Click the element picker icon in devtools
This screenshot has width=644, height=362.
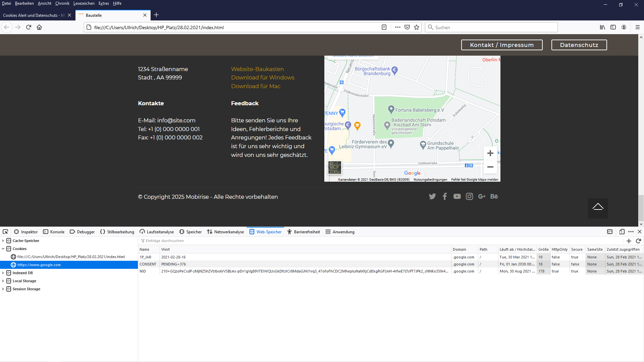pos(5,232)
